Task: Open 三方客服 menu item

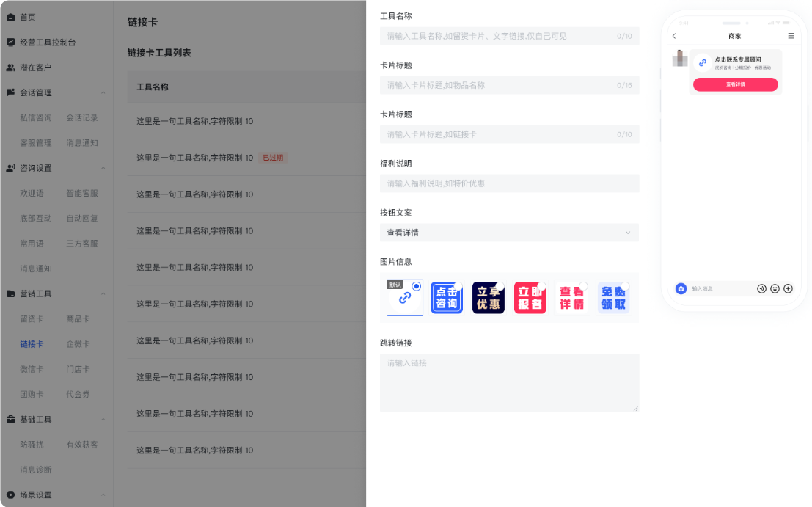Action: tap(82, 244)
